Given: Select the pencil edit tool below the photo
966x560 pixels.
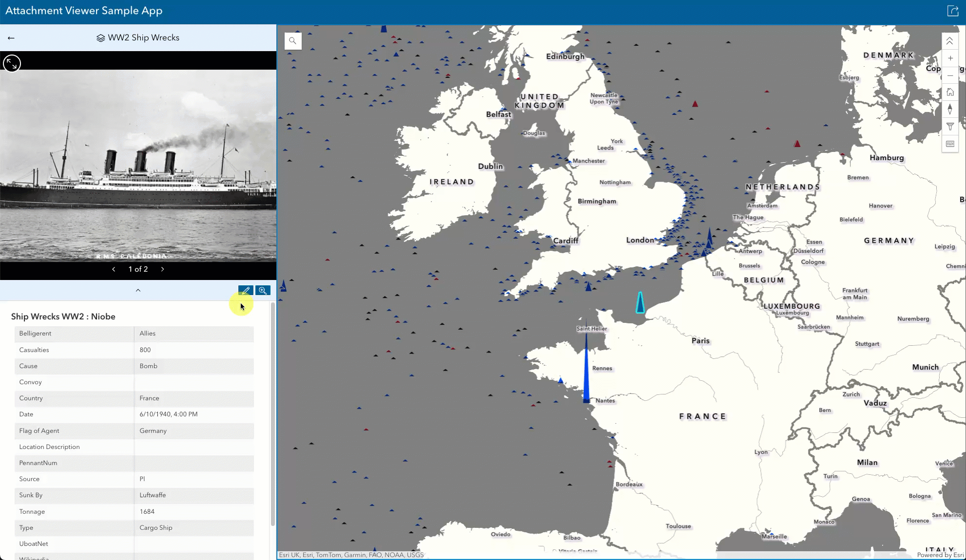Looking at the screenshot, I should coord(245,290).
